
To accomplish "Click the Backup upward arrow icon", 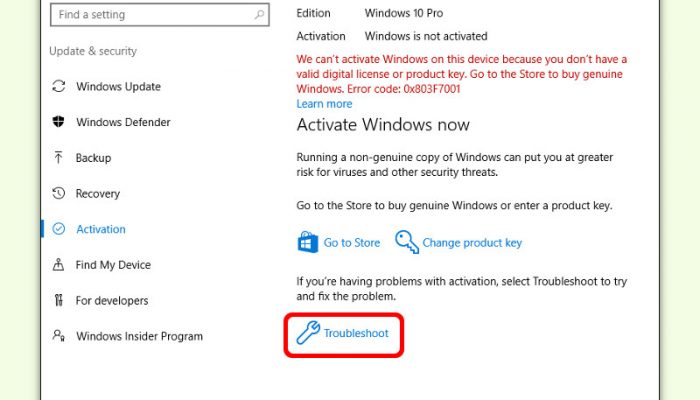I will [58, 157].
